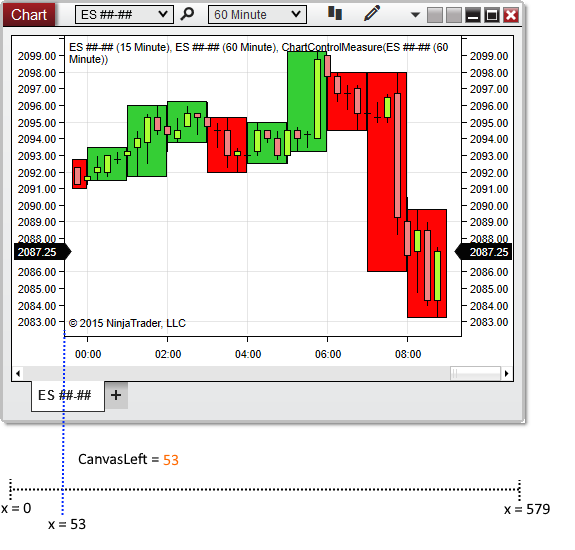Screen dimensions: 575x550
Task: Click the scrollbar left arrow
Action: [x=18, y=374]
